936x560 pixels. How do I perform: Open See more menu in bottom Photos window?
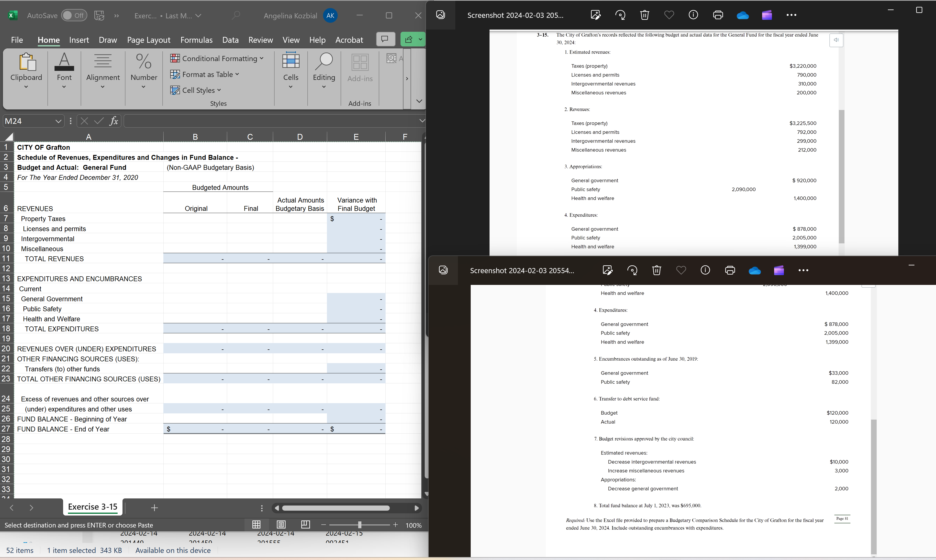pos(803,270)
